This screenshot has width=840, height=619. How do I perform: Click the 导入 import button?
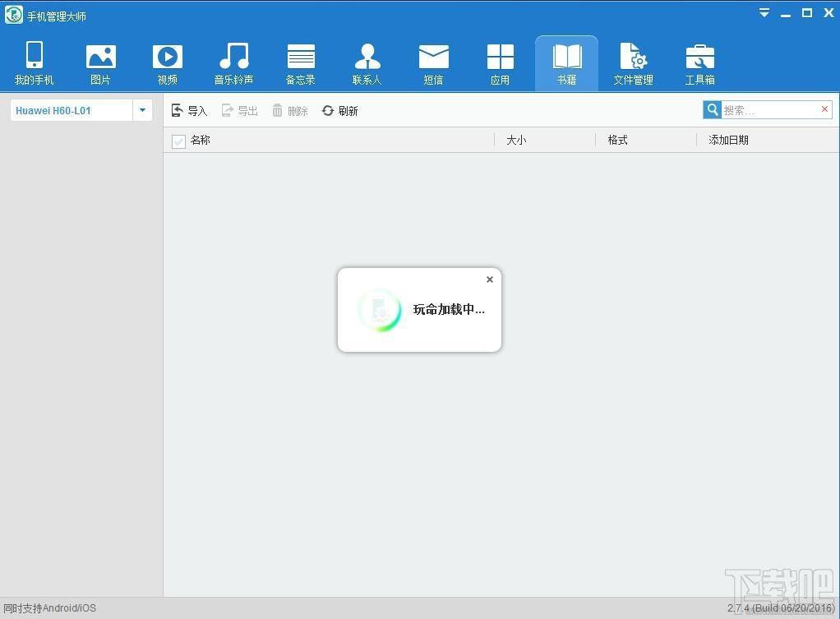(189, 110)
